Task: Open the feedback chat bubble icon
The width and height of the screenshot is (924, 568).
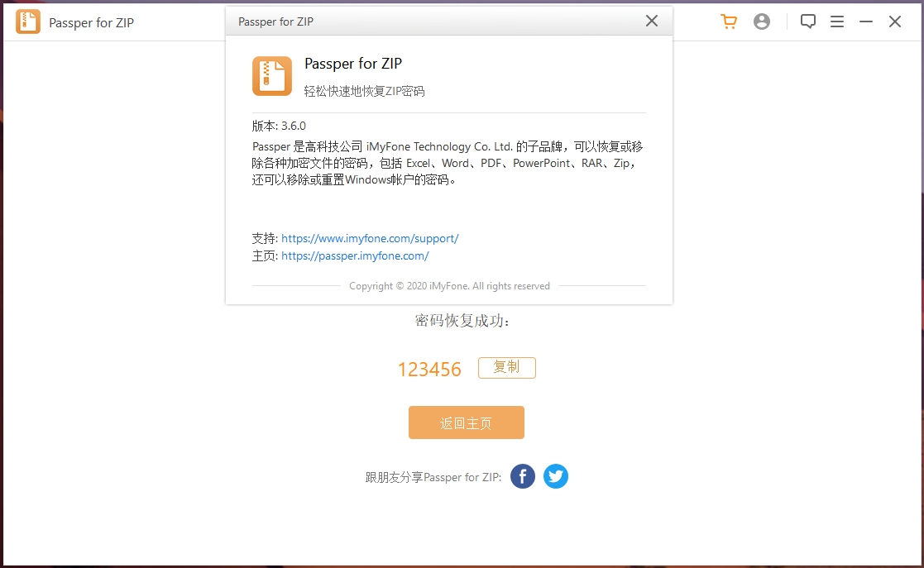Action: 808,21
